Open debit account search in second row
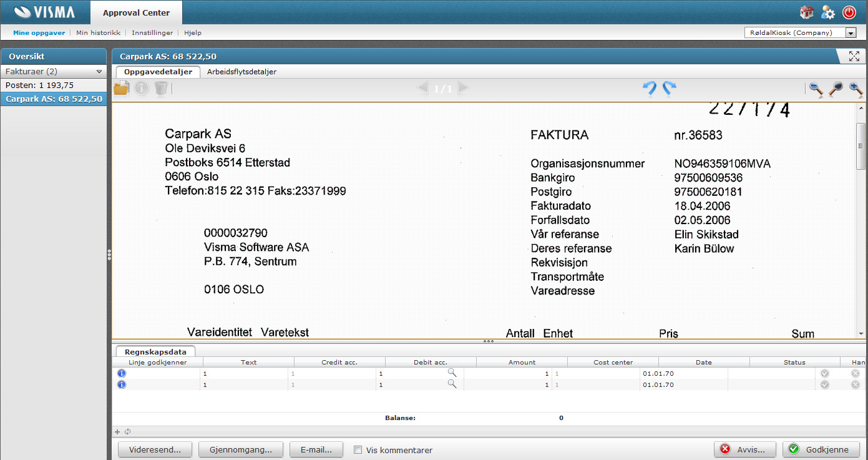The height and width of the screenshot is (460, 868). pos(452,384)
